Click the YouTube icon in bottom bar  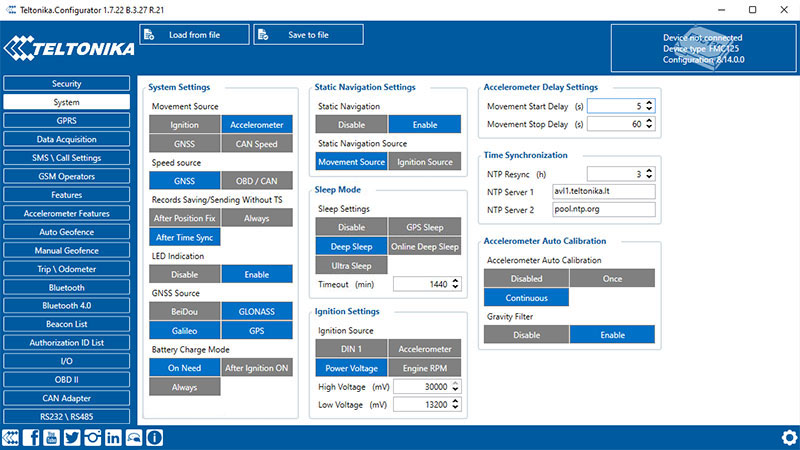tap(52, 437)
